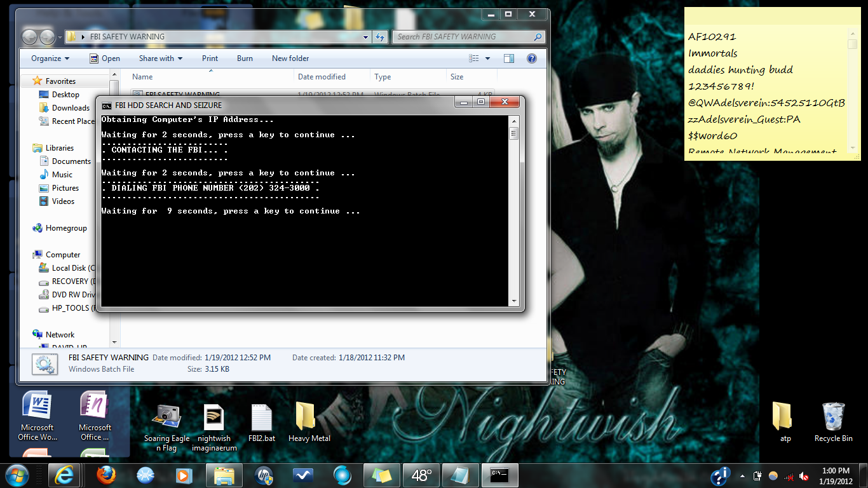The width and height of the screenshot is (868, 488).
Task: Sort by the Size column header
Action: point(470,77)
